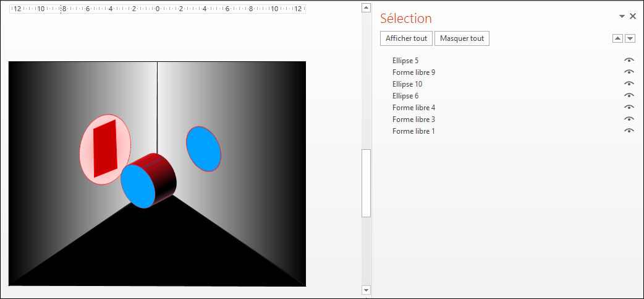Hide Ellipse 10 with its eye icon
This screenshot has width=644, height=299.
pos(629,84)
